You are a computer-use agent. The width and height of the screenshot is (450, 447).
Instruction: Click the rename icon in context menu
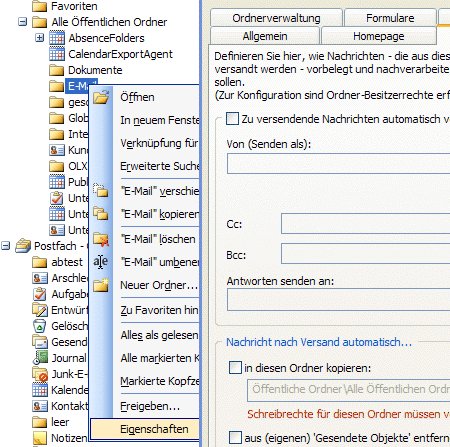point(100,262)
